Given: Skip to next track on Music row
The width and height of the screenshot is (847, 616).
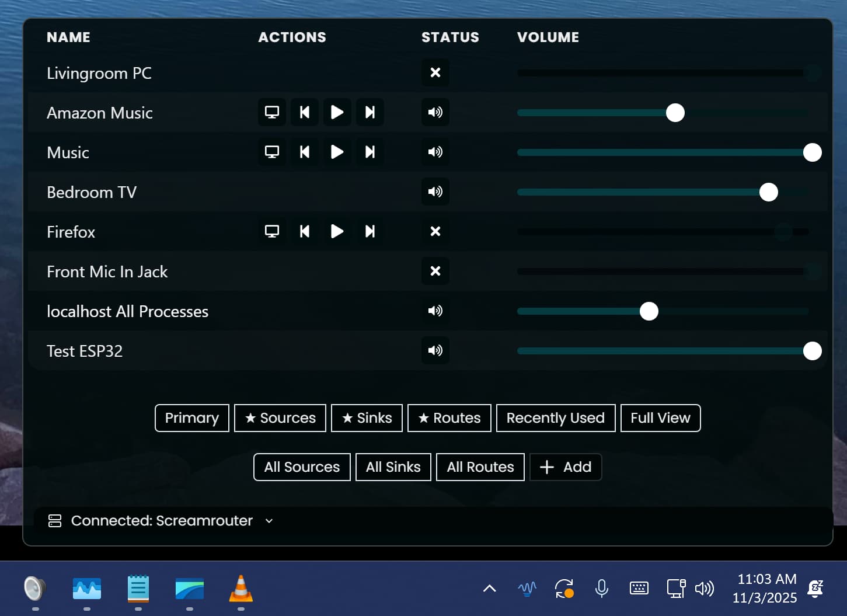Looking at the screenshot, I should point(370,152).
